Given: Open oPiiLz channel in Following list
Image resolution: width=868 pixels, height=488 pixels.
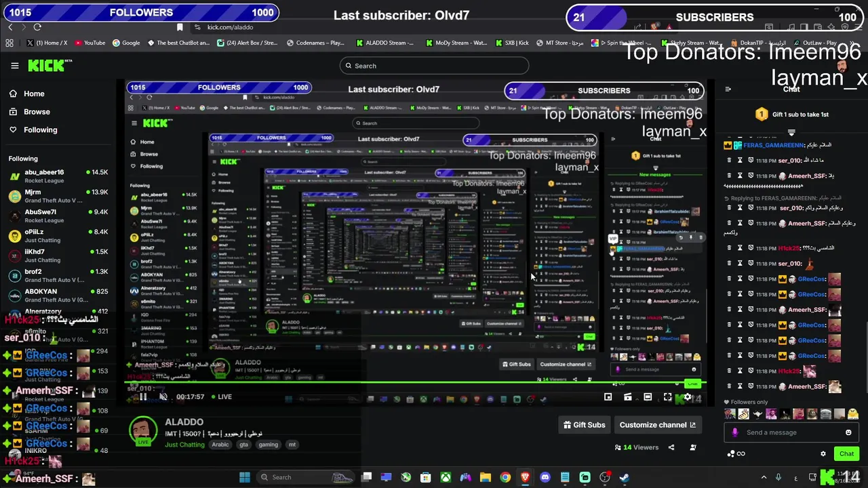Looking at the screenshot, I should point(58,236).
